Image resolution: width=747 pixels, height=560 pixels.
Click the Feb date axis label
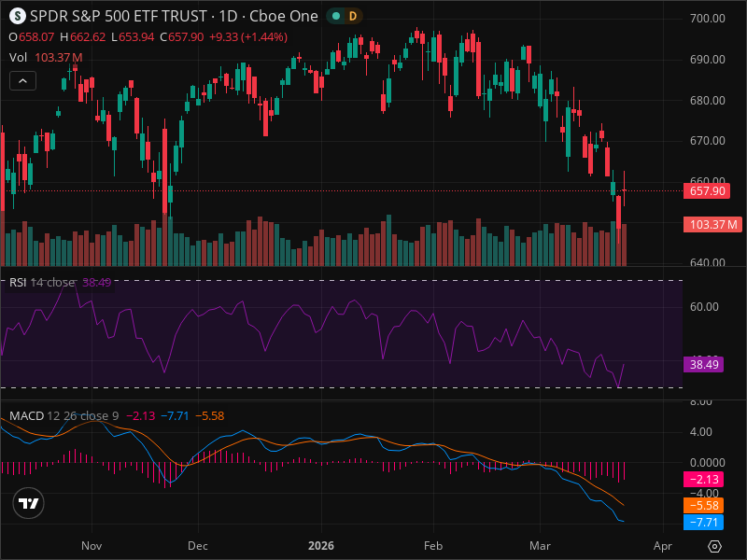[x=433, y=546]
